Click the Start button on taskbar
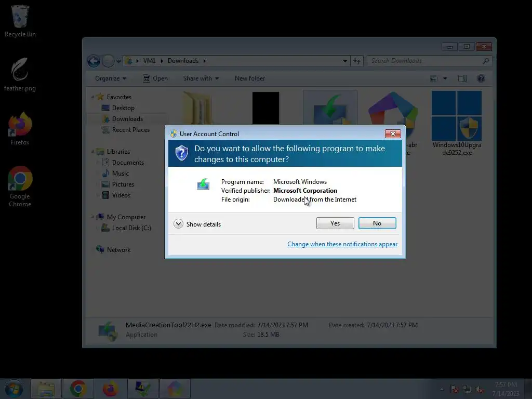The image size is (532, 399). (x=14, y=389)
